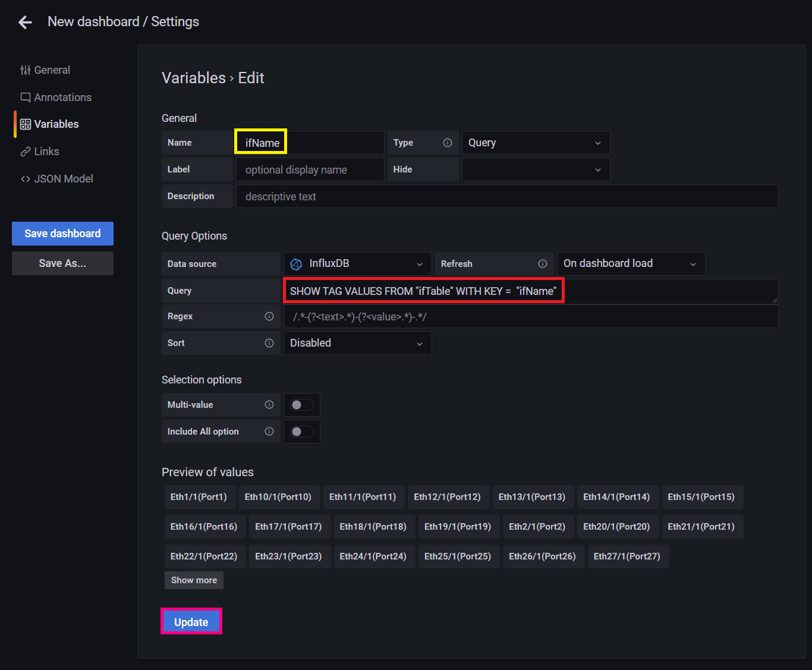Screen dimensions: 812x670
Task: Open the Type dropdown showing Query
Action: click(x=536, y=143)
